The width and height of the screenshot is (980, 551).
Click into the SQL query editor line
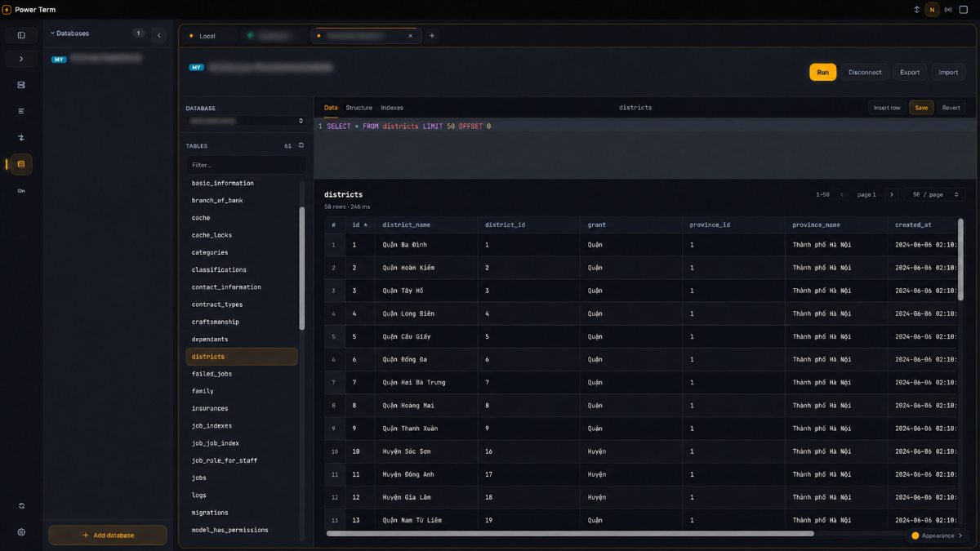click(645, 127)
